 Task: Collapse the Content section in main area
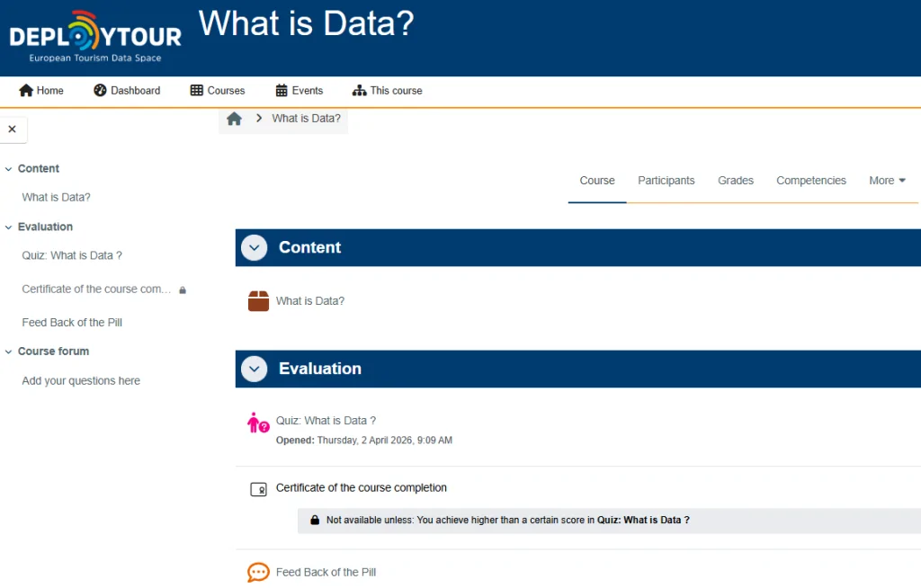point(255,248)
